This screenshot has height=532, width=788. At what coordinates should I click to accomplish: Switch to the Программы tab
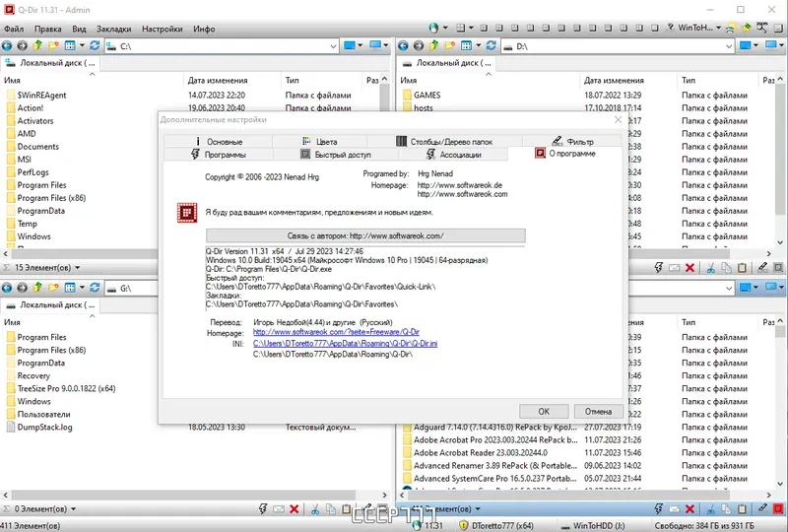pyautogui.click(x=218, y=155)
